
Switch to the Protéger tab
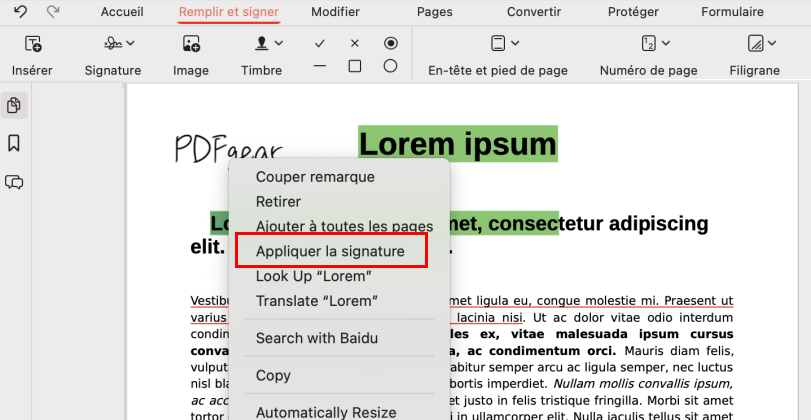pos(633,12)
